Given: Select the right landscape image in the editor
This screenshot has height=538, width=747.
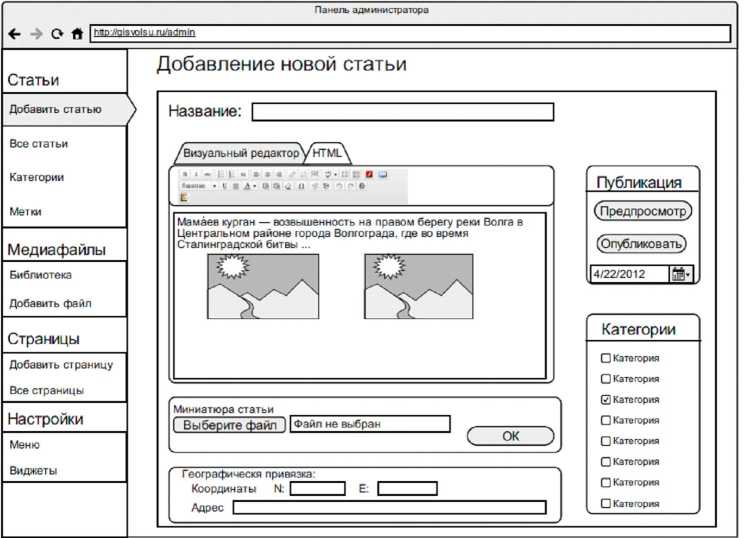Looking at the screenshot, I should [x=419, y=286].
